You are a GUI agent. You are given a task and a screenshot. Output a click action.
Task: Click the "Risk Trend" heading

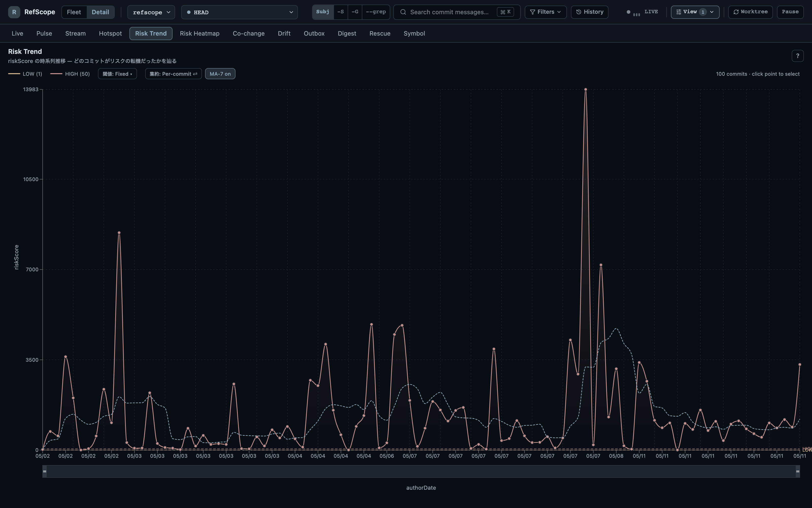point(25,51)
